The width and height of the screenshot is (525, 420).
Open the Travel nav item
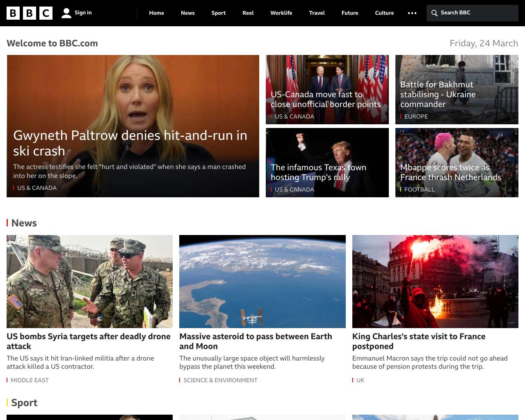coord(317,13)
